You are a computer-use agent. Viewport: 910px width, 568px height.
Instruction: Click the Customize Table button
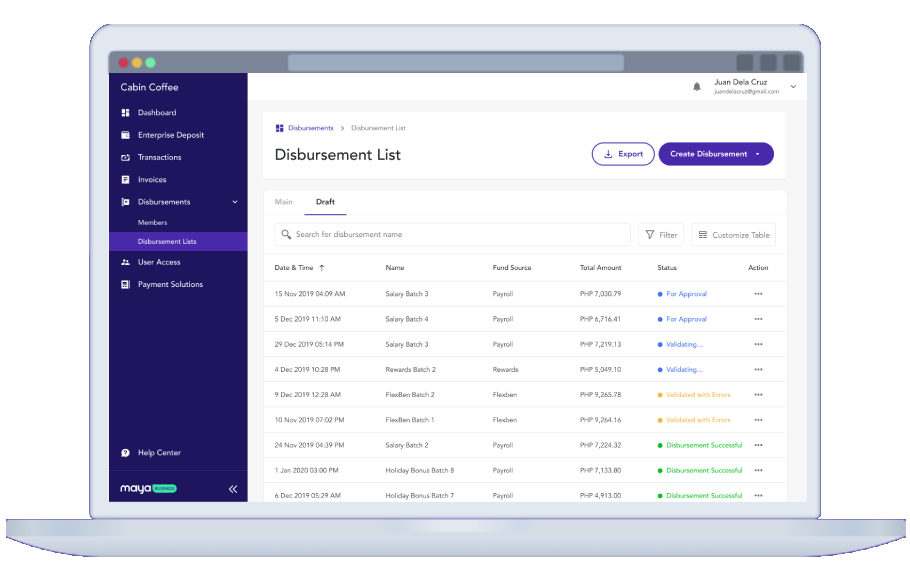[733, 235]
